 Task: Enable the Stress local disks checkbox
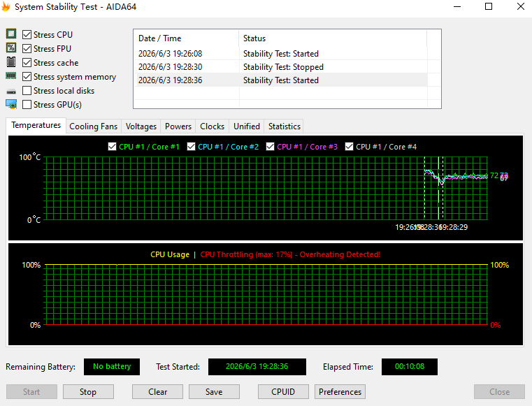(27, 91)
